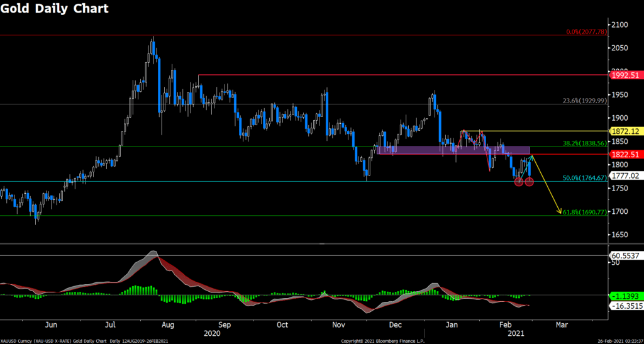Click the red 1822.51 price label

(626, 155)
